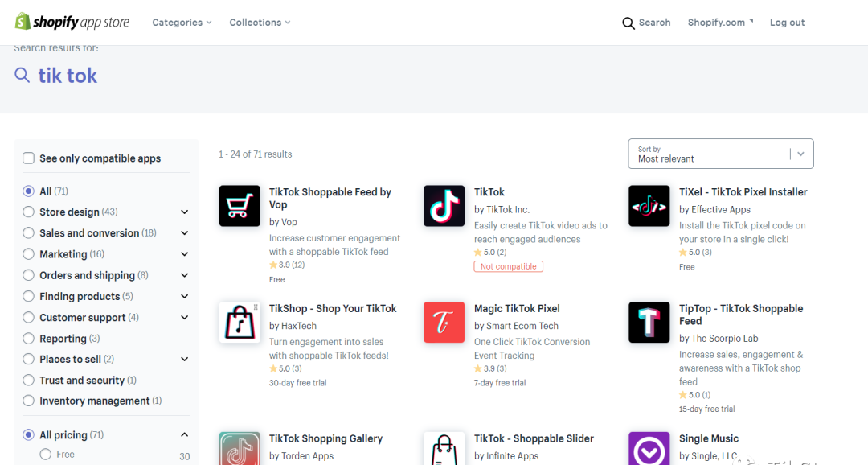This screenshot has width=868, height=465.
Task: Open the Categories menu
Action: point(182,23)
